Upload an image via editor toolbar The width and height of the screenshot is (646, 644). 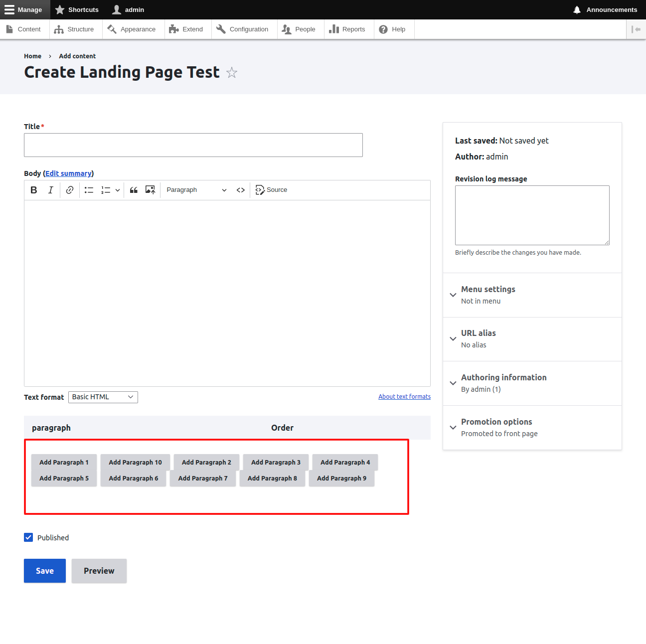[x=150, y=190]
